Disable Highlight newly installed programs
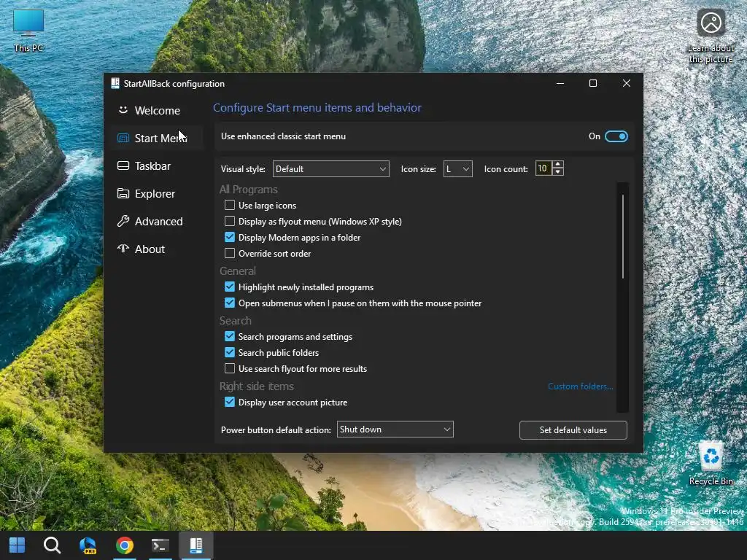Image resolution: width=747 pixels, height=560 pixels. click(230, 287)
